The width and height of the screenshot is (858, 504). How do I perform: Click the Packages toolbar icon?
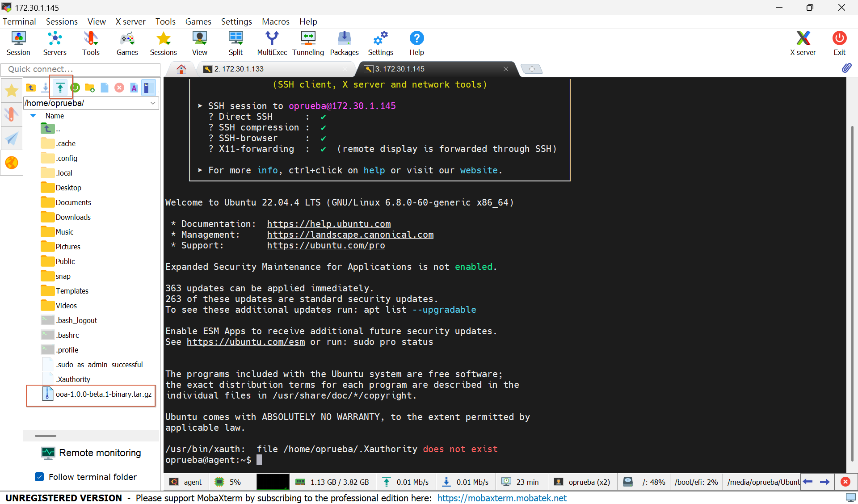click(344, 43)
